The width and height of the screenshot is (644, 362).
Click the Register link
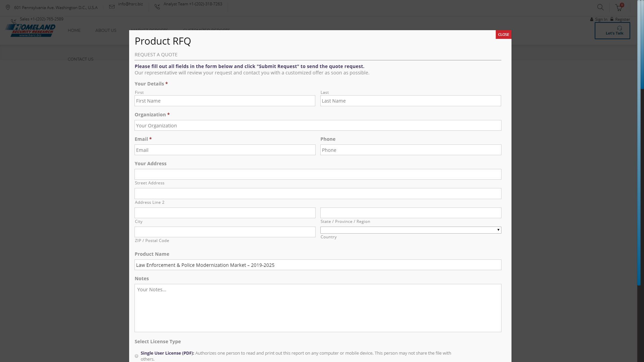point(623,19)
